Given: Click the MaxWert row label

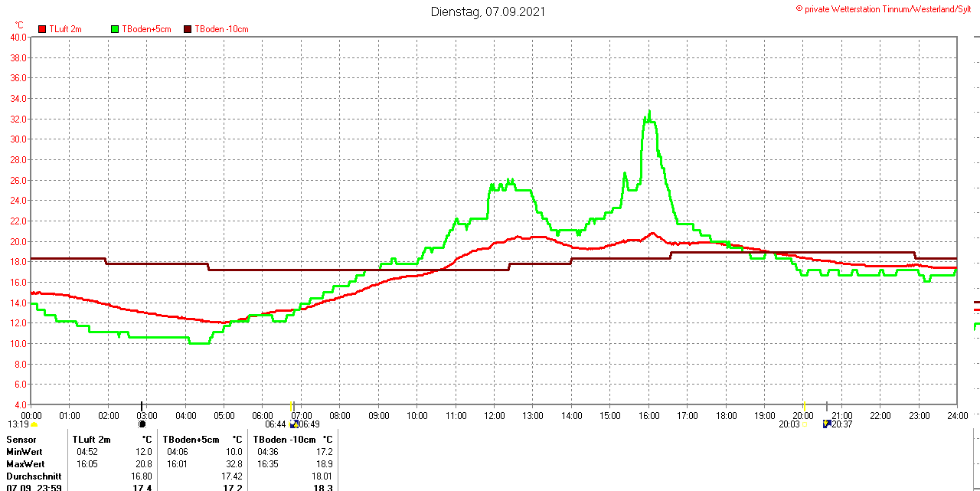Looking at the screenshot, I should tap(25, 464).
